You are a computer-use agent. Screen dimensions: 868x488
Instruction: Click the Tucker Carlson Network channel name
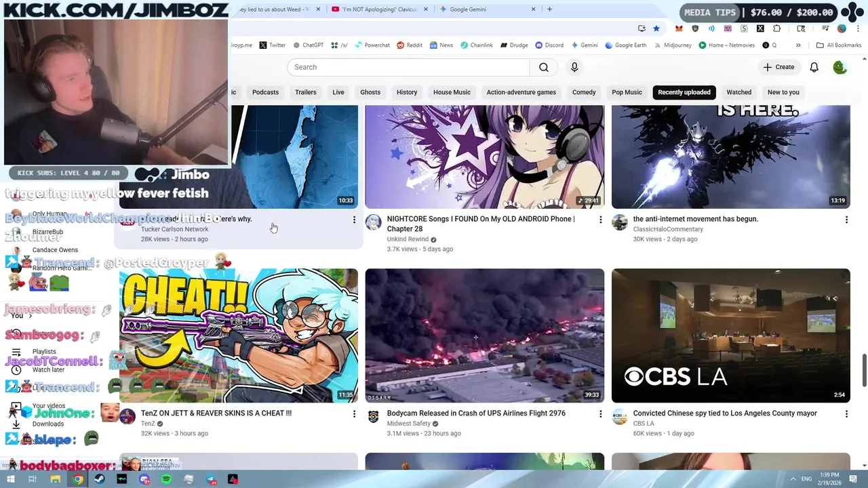pyautogui.click(x=174, y=229)
